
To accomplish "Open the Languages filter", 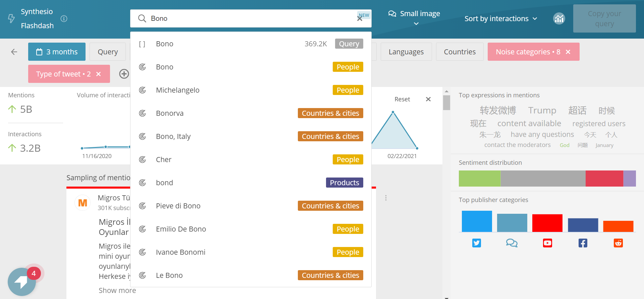I will [x=406, y=52].
